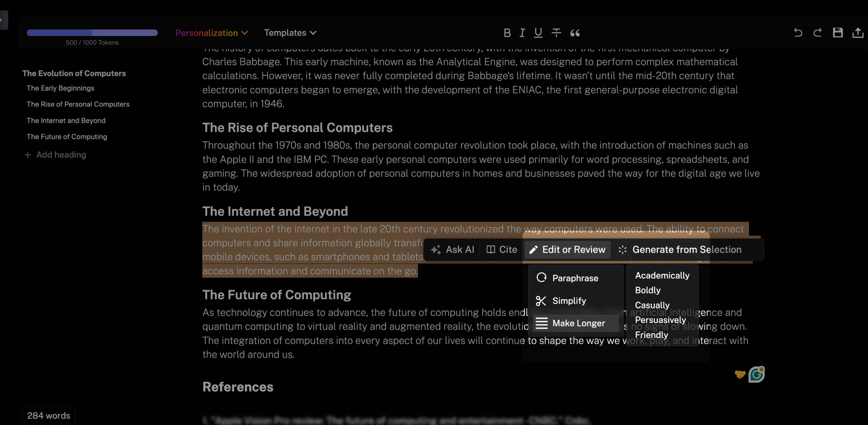The image size is (868, 425).
Task: Pick the Academically tone option
Action: (662, 276)
